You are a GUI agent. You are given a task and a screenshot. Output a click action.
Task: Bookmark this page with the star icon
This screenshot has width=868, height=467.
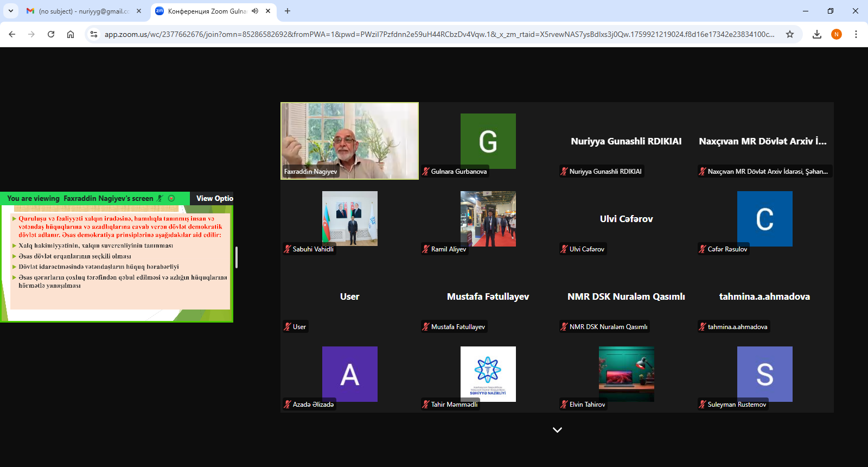pyautogui.click(x=790, y=34)
